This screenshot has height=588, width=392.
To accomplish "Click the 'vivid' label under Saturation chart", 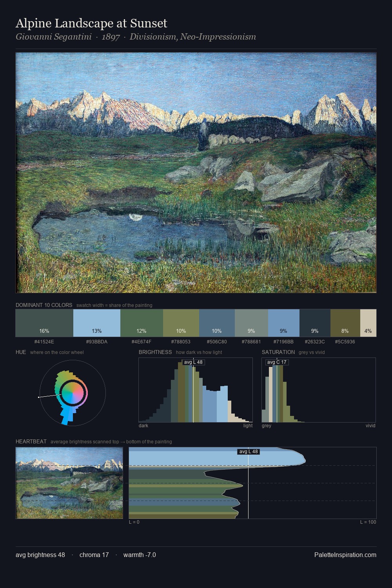I will coord(370,426).
